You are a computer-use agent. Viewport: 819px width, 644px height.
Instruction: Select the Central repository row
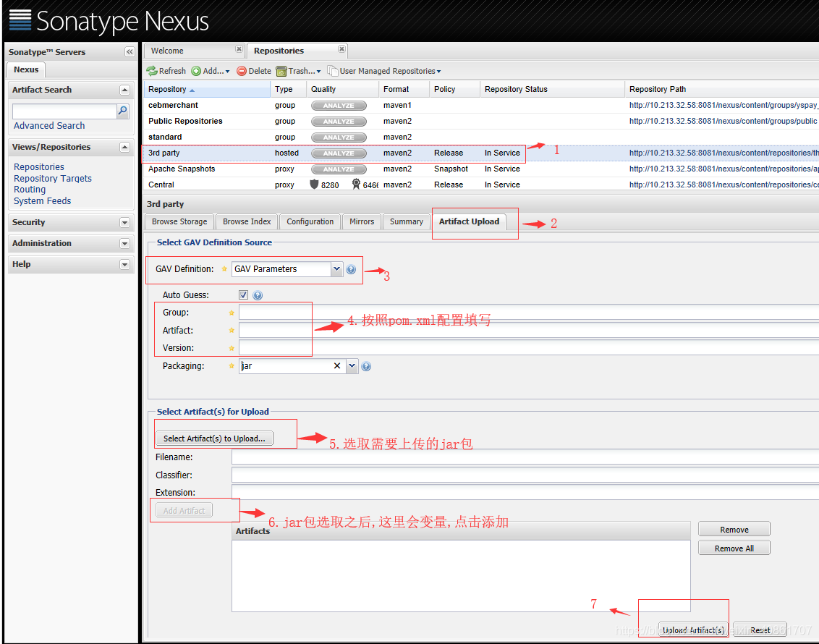480,185
